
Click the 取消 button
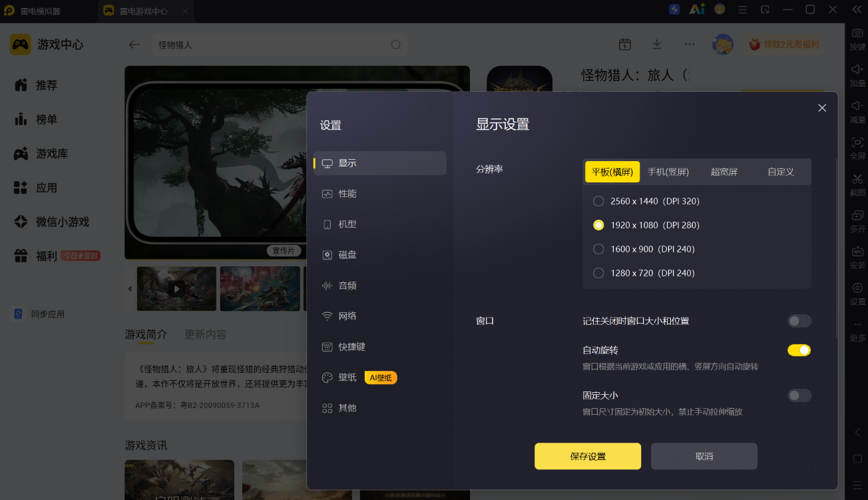point(704,457)
